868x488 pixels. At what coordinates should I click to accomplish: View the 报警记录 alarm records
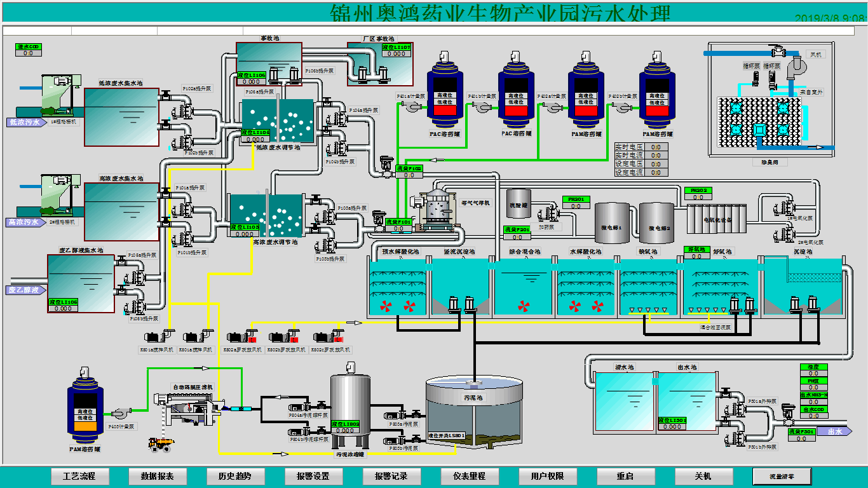[x=391, y=476]
